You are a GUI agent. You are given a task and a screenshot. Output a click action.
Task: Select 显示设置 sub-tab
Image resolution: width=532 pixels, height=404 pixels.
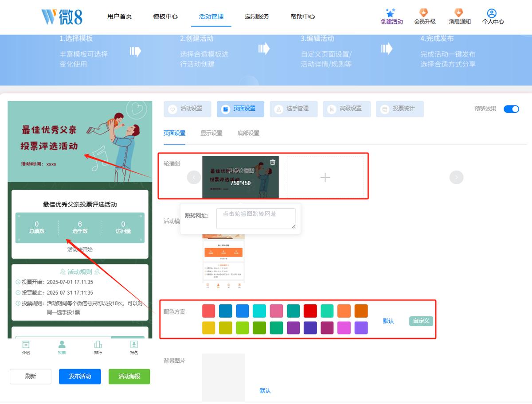click(211, 133)
